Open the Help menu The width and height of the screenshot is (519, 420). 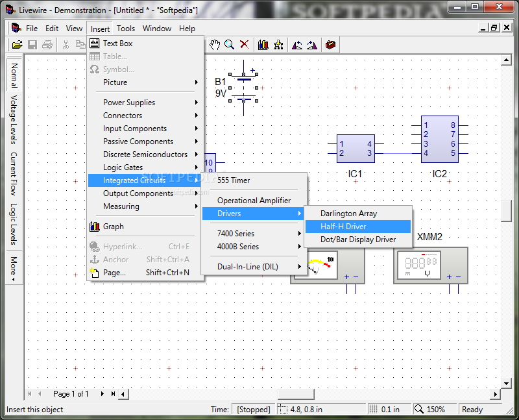coord(187,29)
